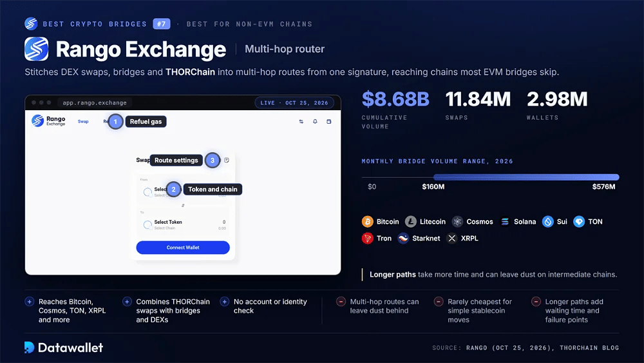Viewport: 644px width, 363px height.
Task: Click the '$0' range label
Action: point(372,186)
